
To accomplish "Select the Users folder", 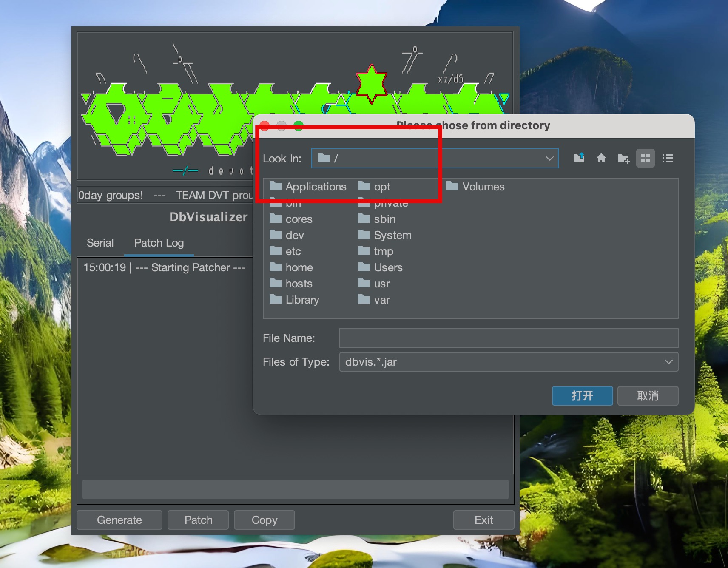I will 388,267.
